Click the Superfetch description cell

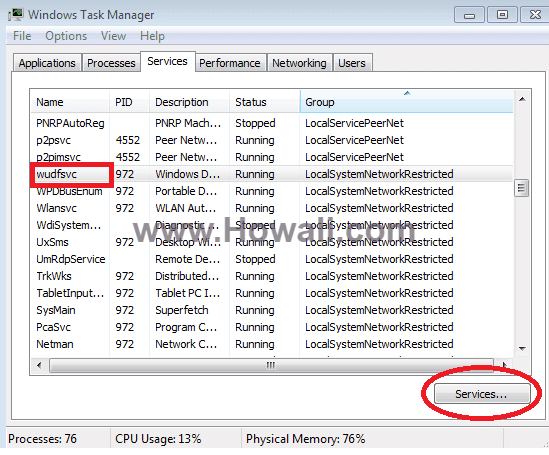(182, 310)
